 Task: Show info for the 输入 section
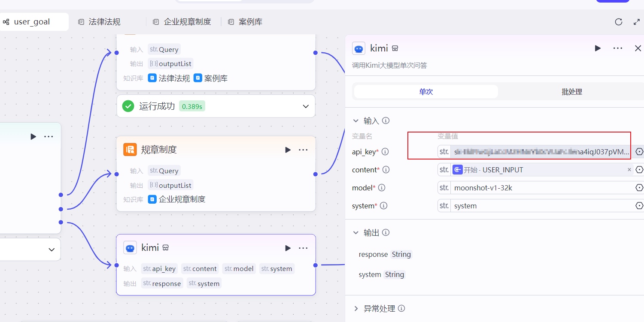point(386,121)
